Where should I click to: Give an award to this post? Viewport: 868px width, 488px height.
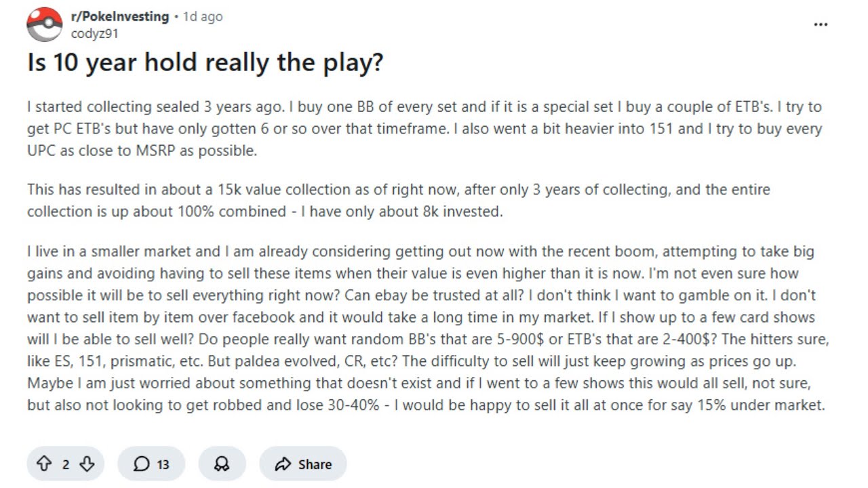click(x=221, y=464)
